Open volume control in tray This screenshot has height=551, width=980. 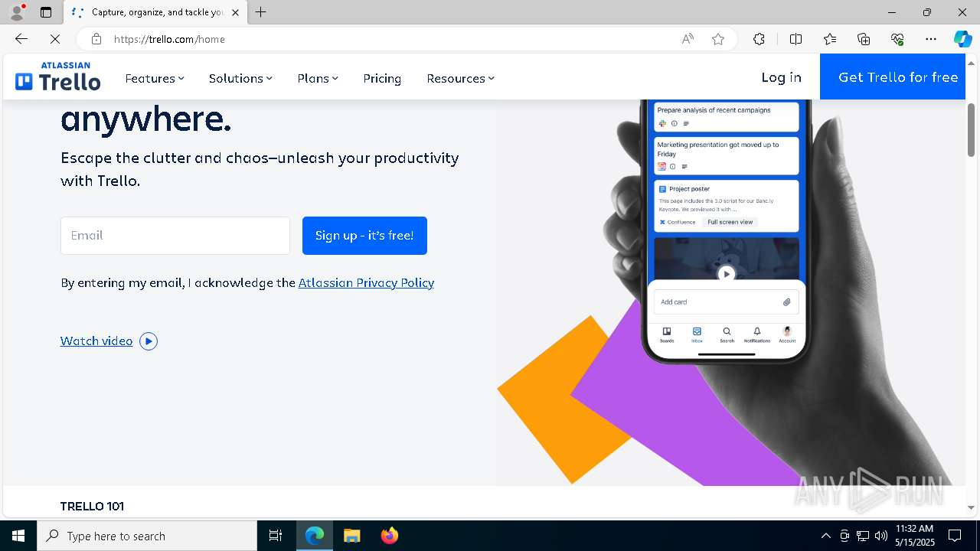[881, 536]
